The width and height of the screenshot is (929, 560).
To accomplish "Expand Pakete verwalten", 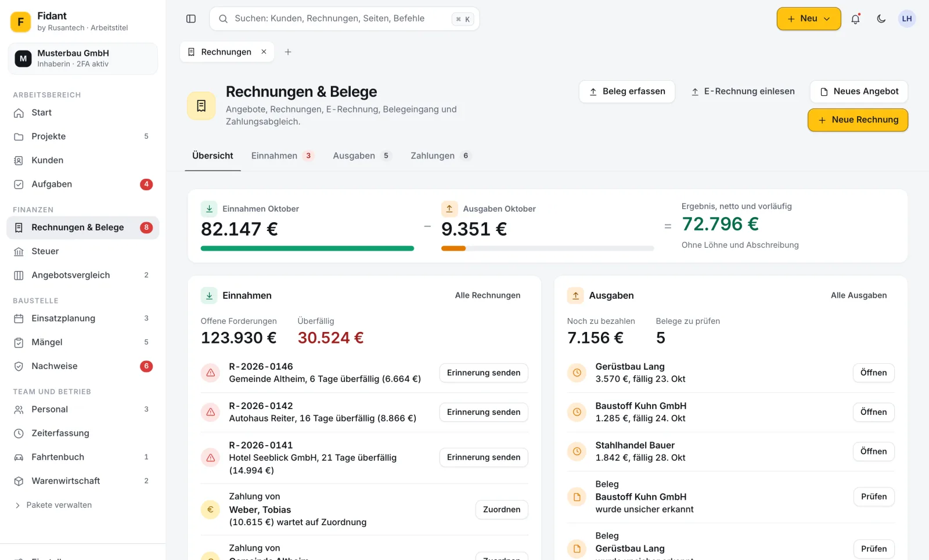I will tap(53, 505).
